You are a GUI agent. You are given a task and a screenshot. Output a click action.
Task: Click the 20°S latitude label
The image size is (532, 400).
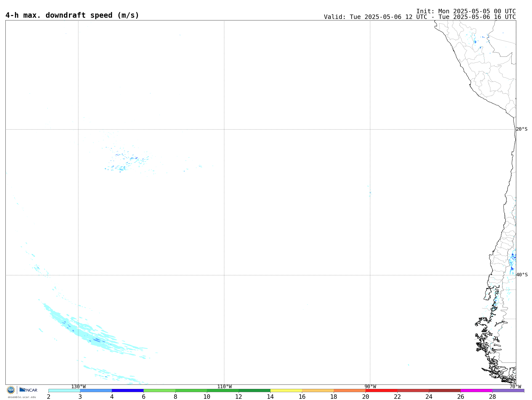(x=522, y=129)
